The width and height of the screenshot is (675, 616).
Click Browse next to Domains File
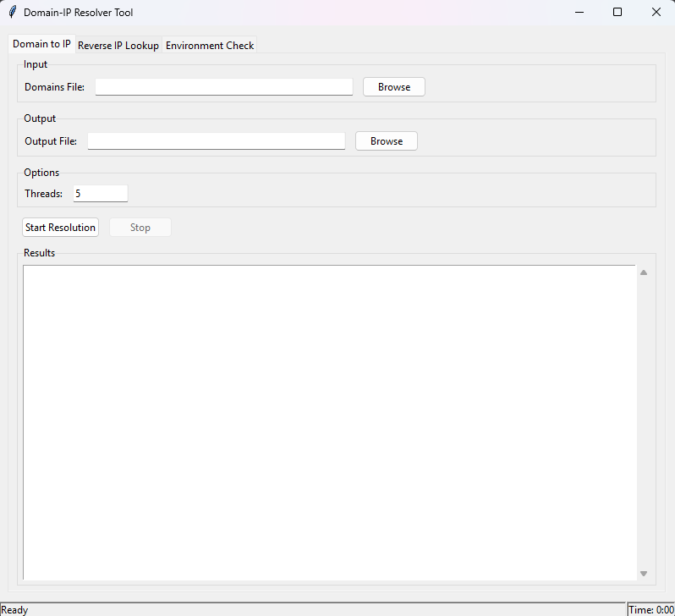coord(394,87)
